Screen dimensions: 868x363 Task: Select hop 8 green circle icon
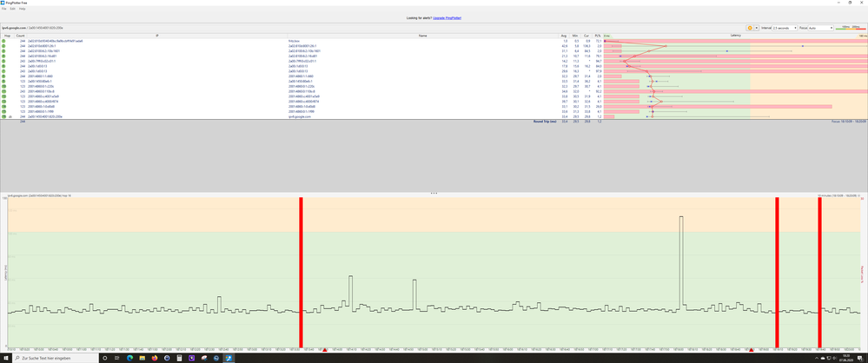click(3, 76)
